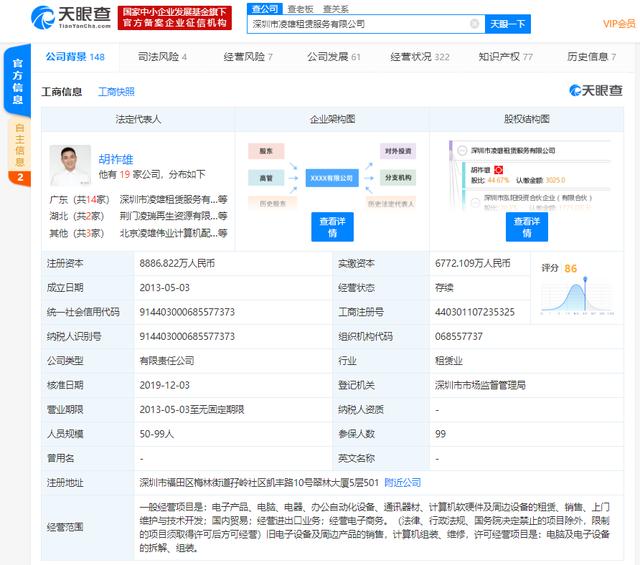Click the 经营范围 business scope paragraph
Image resolution: width=640 pixels, height=565 pixels.
click(374, 527)
